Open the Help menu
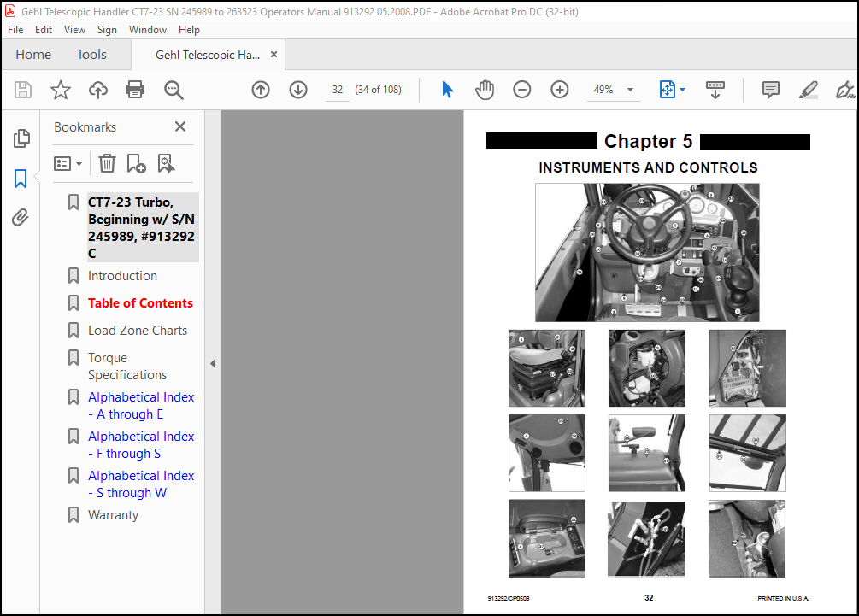The width and height of the screenshot is (859, 616). pos(189,30)
